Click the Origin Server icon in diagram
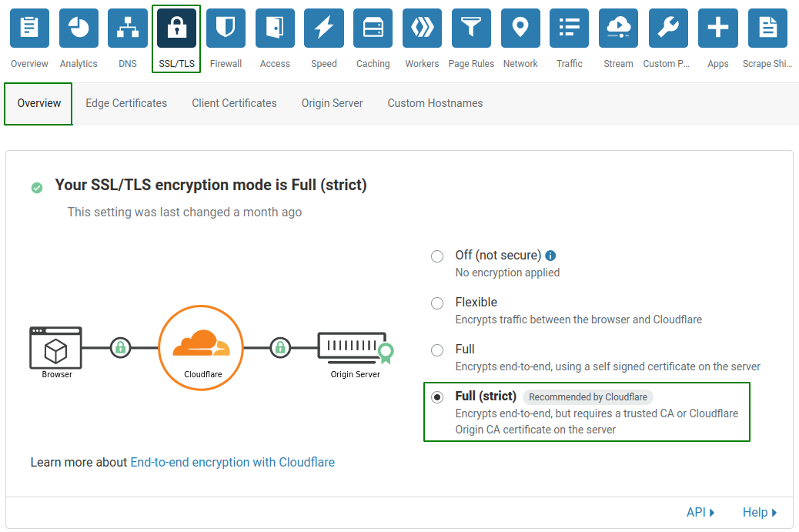Viewport: 799px width, 532px height. (x=355, y=348)
